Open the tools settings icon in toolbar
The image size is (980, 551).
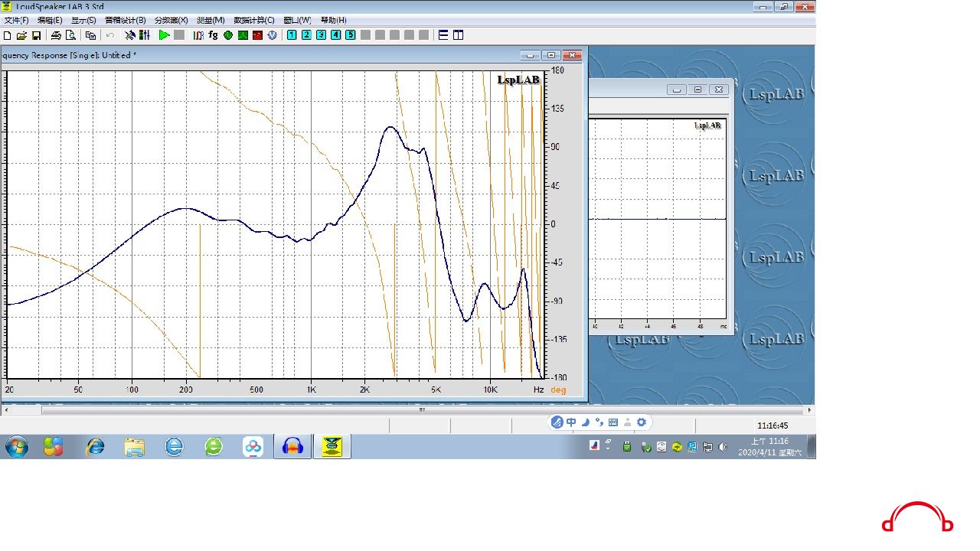(130, 35)
